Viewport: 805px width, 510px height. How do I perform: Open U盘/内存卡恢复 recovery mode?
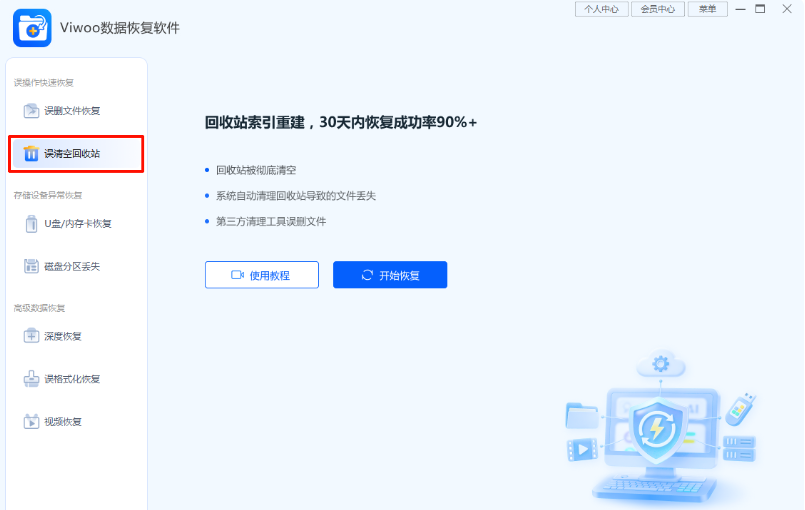click(76, 224)
